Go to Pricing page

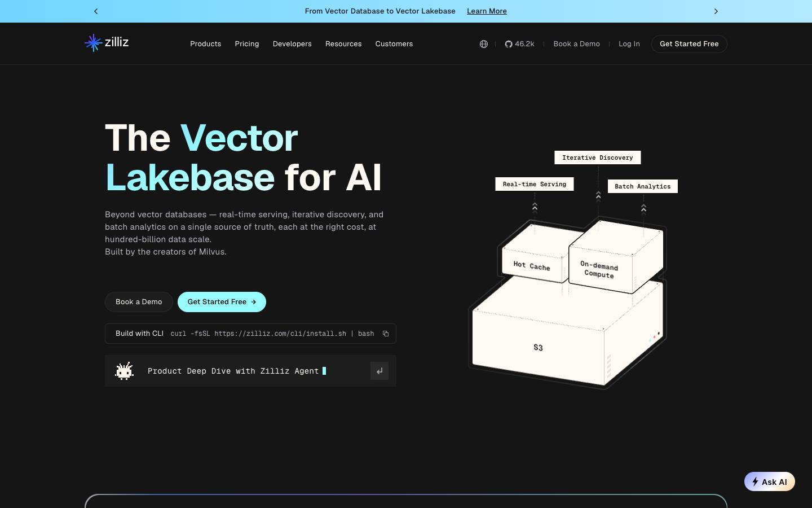(247, 44)
